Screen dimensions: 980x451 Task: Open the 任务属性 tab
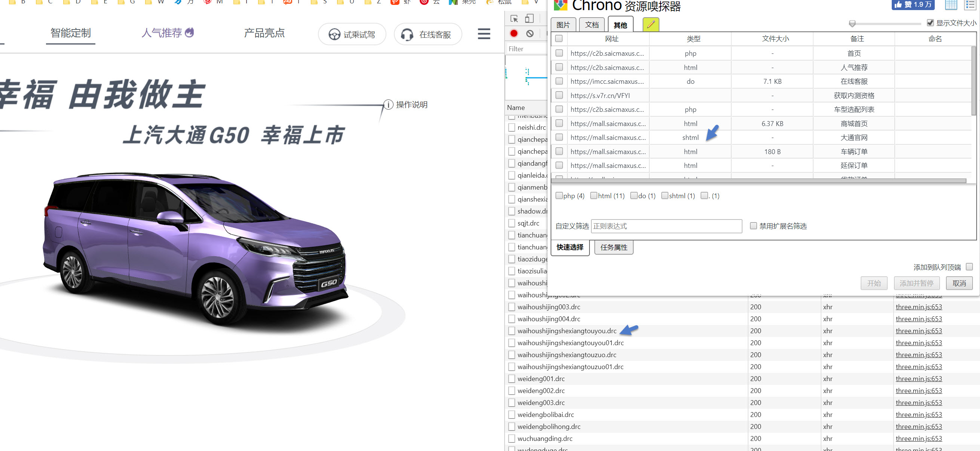pyautogui.click(x=613, y=248)
